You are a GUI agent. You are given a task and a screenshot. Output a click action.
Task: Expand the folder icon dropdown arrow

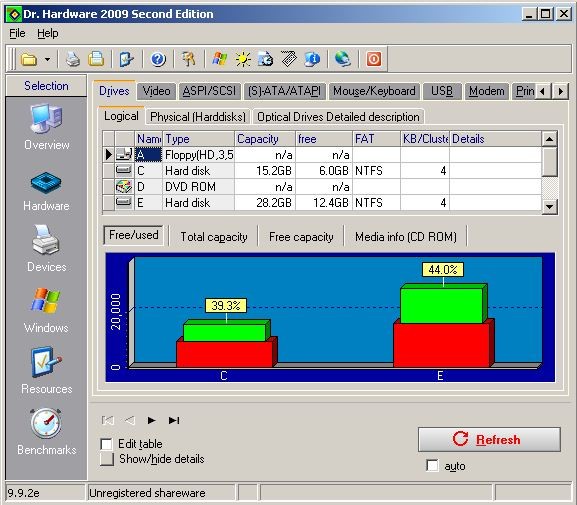[47, 59]
